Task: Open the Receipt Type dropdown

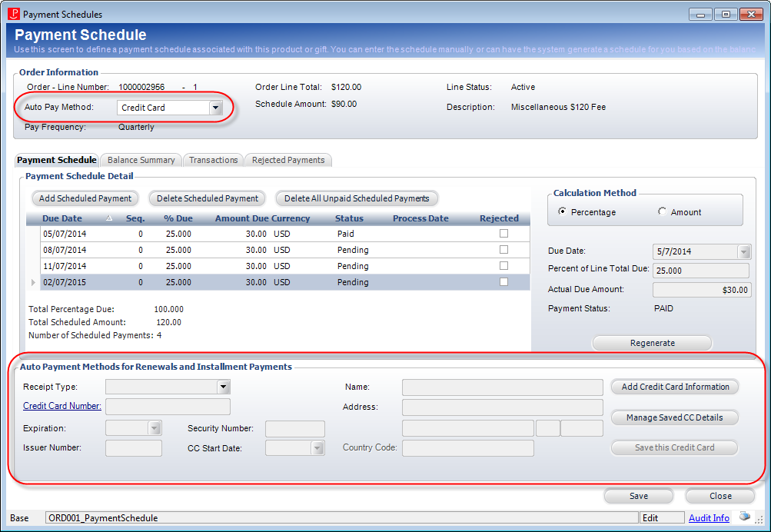Action: click(x=224, y=387)
